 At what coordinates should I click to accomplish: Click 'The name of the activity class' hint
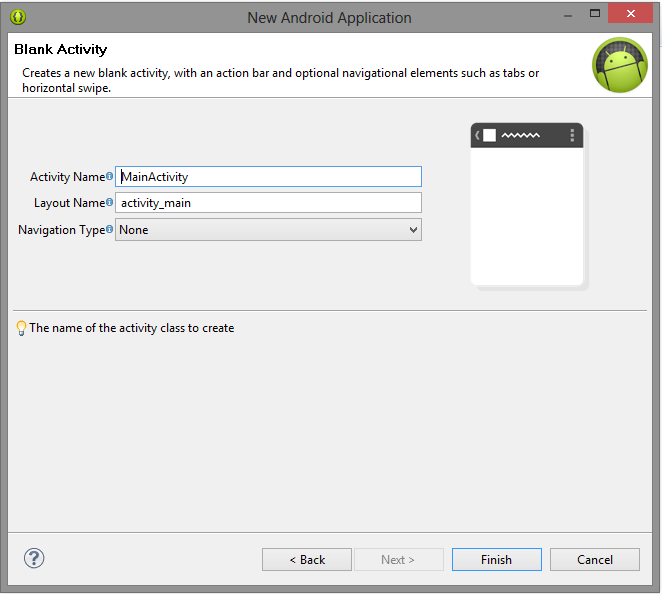point(132,328)
